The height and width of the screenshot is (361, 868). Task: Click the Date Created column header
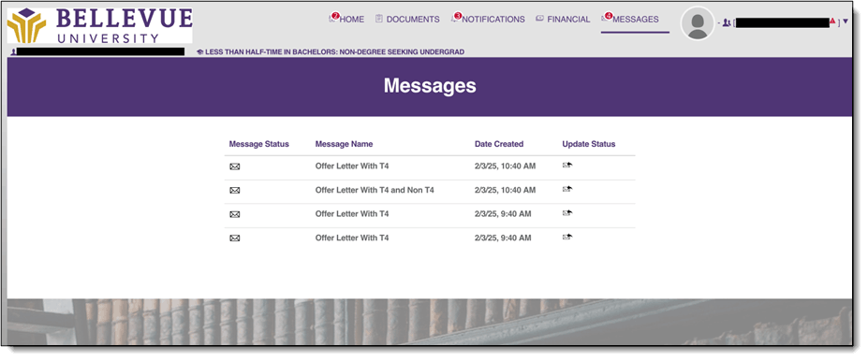[x=499, y=144]
